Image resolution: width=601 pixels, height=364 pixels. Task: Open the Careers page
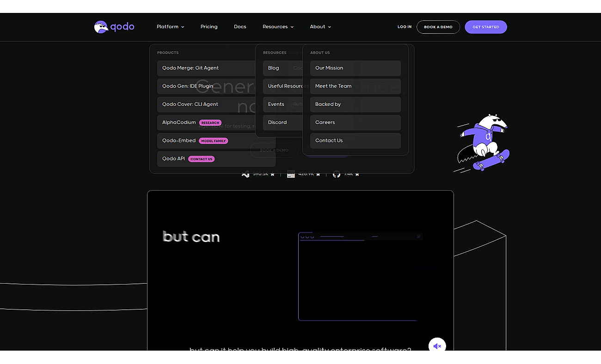356,122
